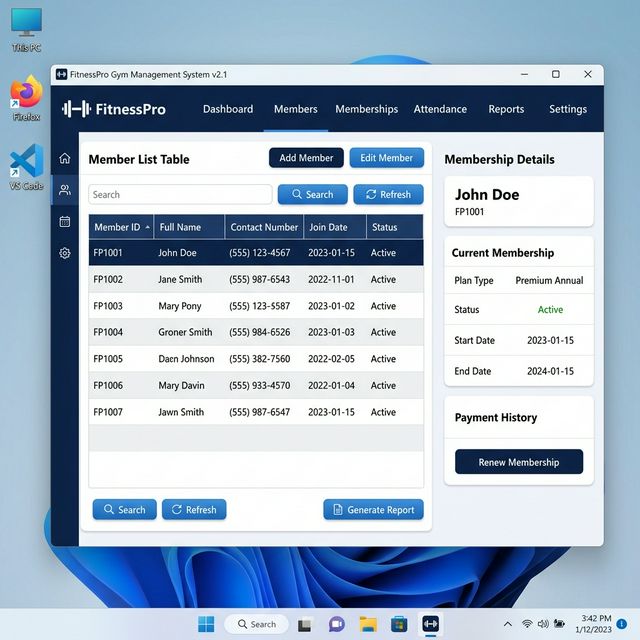Viewport: 640px width, 640px height.
Task: Open Microsoft Store on the taskbar
Action: coord(399,624)
